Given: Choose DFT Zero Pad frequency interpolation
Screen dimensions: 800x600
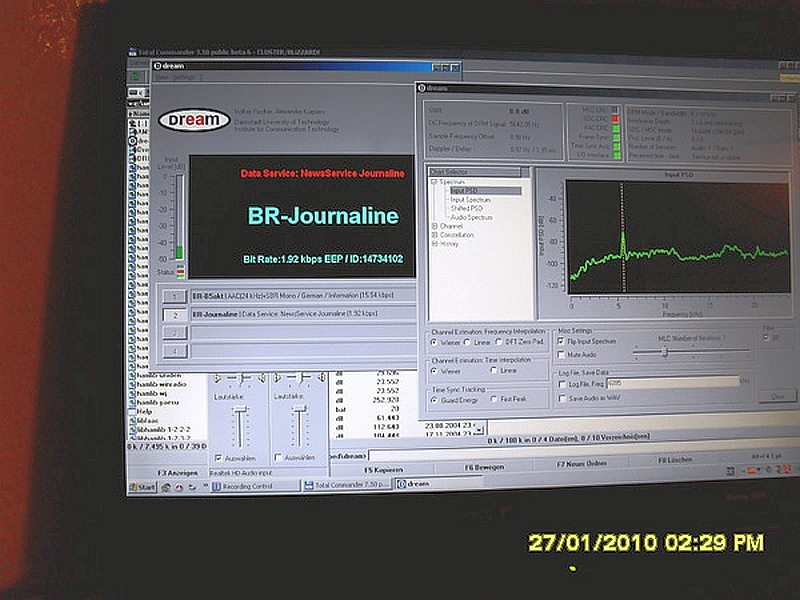Looking at the screenshot, I should 499,341.
